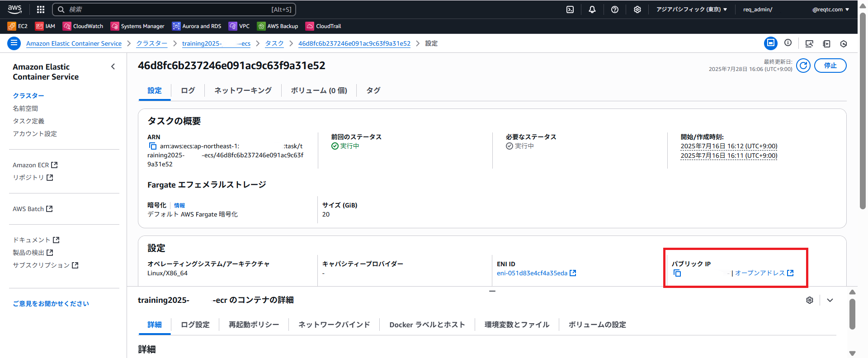Toggle the hamburger navigation menu
868x358 pixels.
(x=14, y=43)
